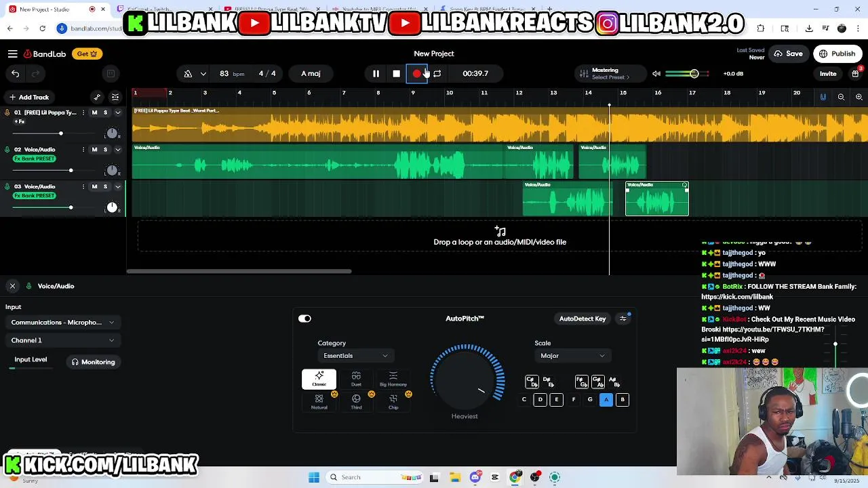This screenshot has width=868, height=488.
Task: Close the Voice/Audio panel
Action: tap(12, 286)
